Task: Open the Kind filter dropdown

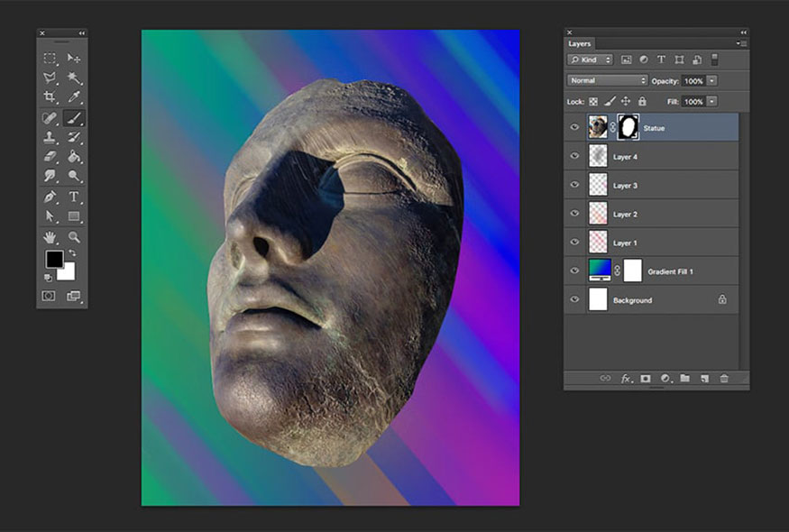Action: point(591,60)
